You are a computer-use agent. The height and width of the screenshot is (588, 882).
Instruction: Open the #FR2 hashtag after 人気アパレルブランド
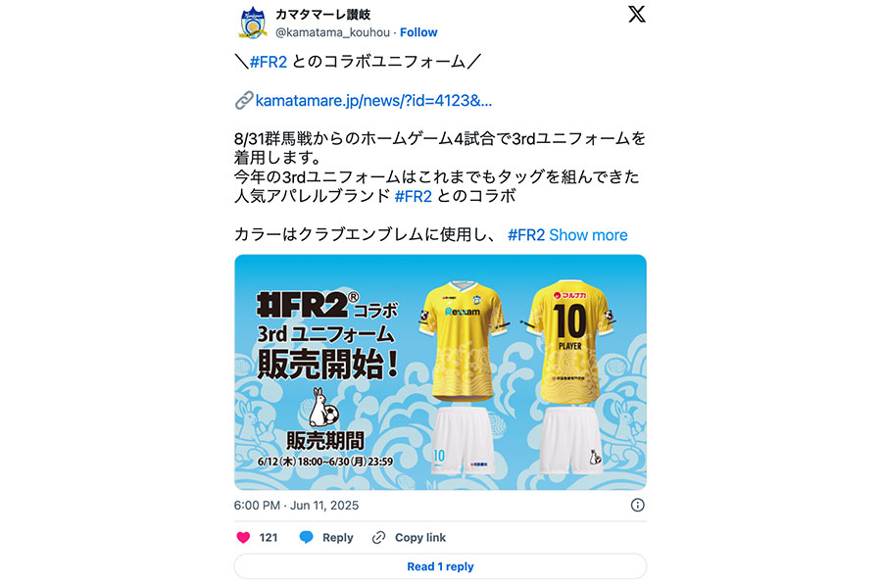click(414, 196)
